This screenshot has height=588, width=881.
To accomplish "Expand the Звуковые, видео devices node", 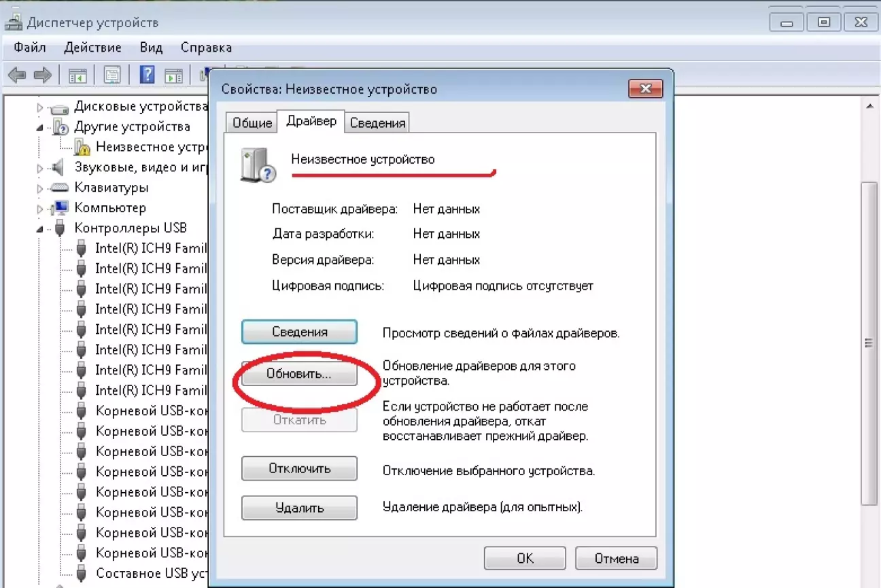I will 40,168.
